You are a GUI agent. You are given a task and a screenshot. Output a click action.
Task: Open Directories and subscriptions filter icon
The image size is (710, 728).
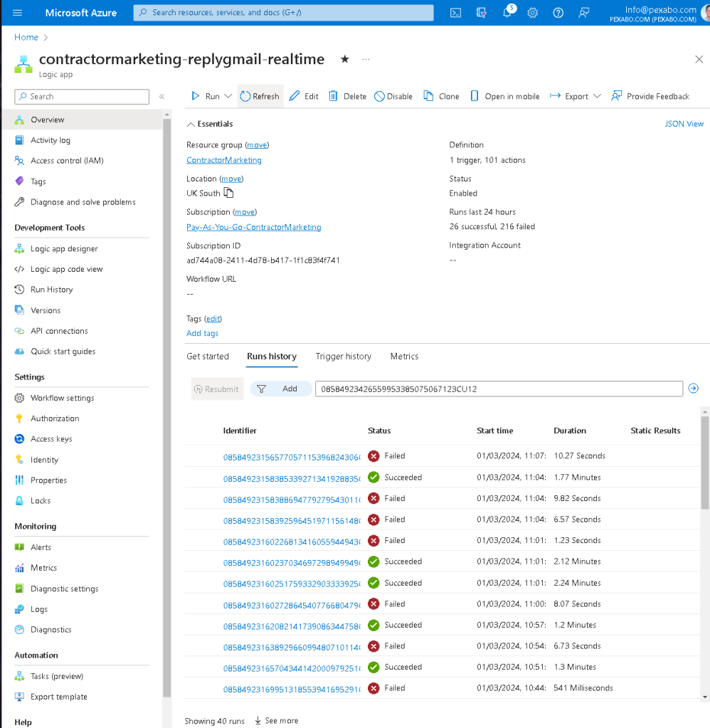(x=481, y=13)
